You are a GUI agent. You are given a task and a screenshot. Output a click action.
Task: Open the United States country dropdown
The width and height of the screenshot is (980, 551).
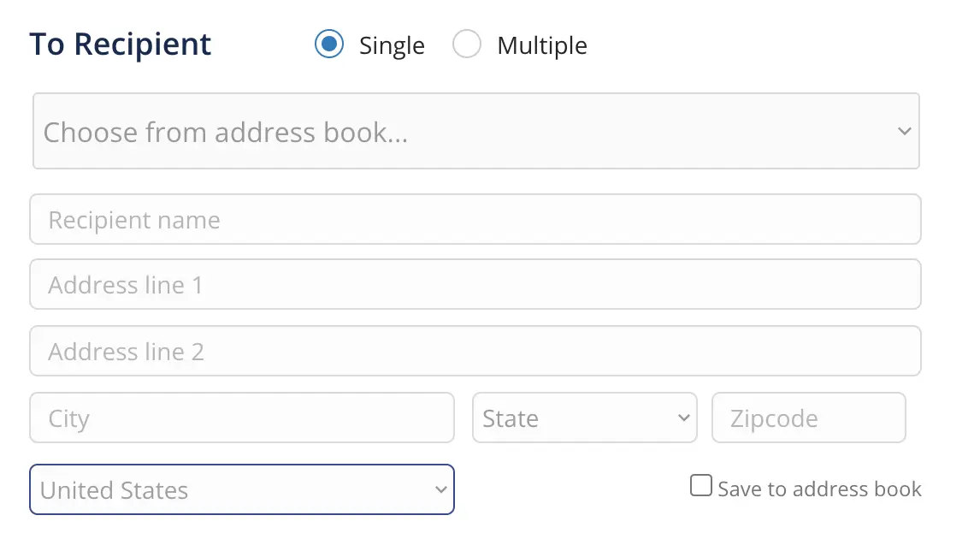(x=241, y=489)
